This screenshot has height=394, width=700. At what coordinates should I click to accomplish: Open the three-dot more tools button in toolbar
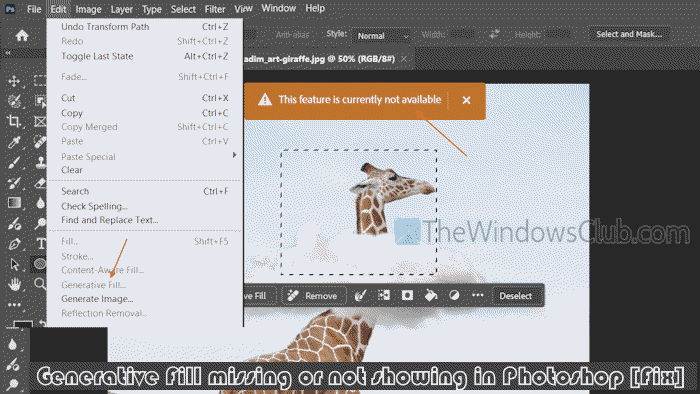[14, 305]
